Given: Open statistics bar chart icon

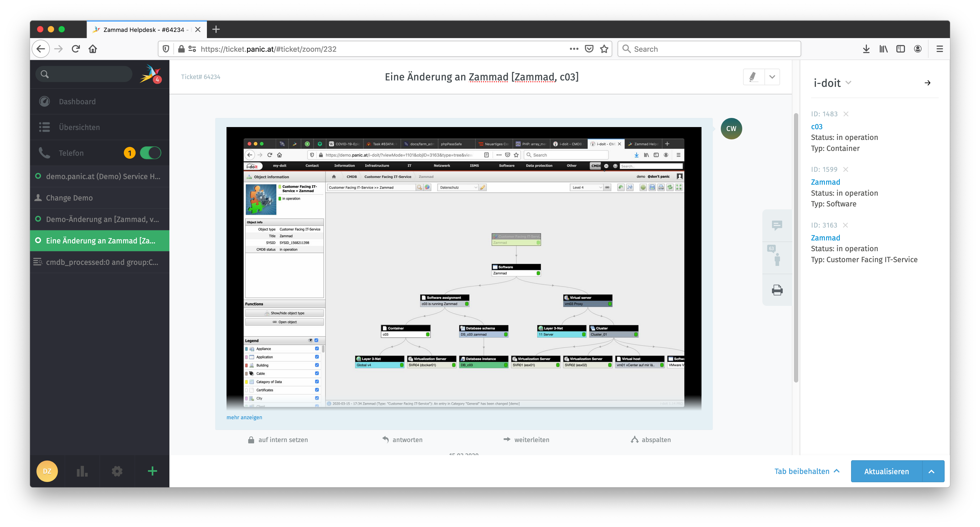Looking at the screenshot, I should tap(82, 472).
